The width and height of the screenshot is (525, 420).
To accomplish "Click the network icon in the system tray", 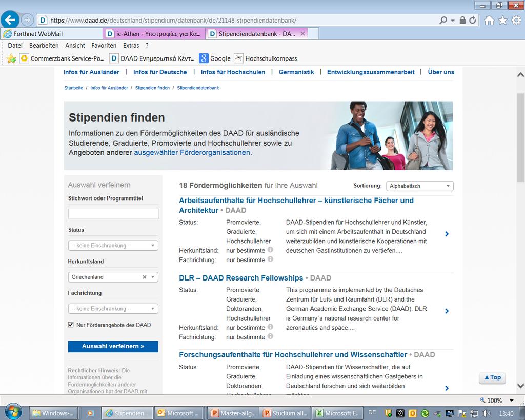I will 474,413.
